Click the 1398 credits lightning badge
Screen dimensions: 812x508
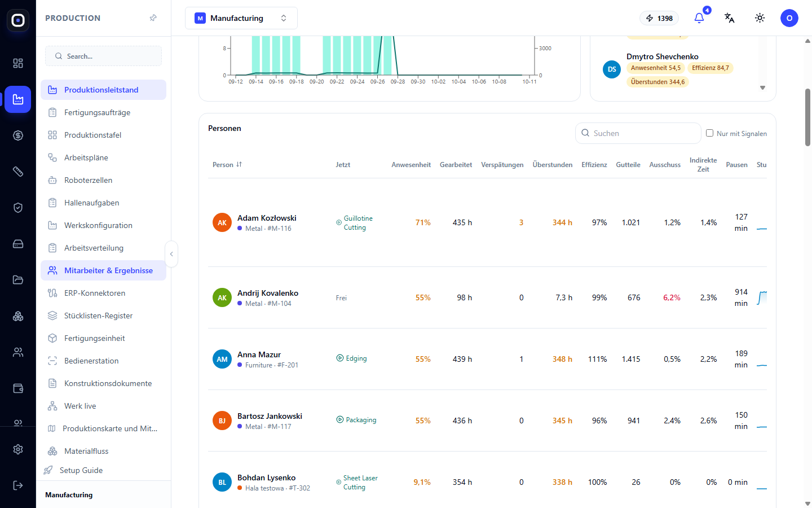(x=659, y=18)
